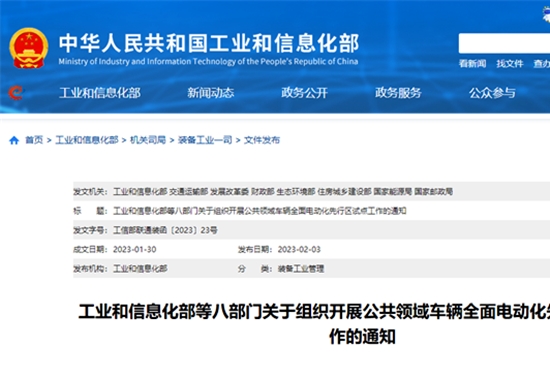Open 装备工业一司 breadcrumb link
Viewport: 550px width, 378px height.
point(205,140)
